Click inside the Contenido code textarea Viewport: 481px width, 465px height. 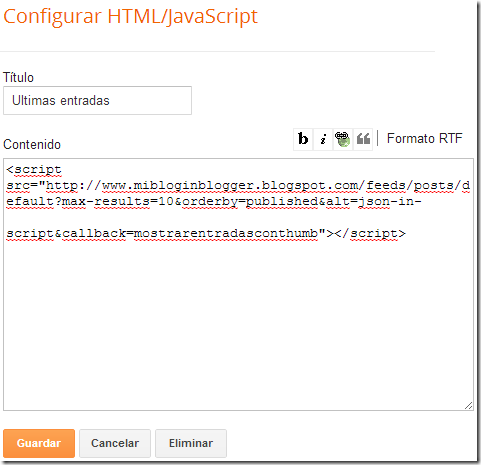pos(238,284)
